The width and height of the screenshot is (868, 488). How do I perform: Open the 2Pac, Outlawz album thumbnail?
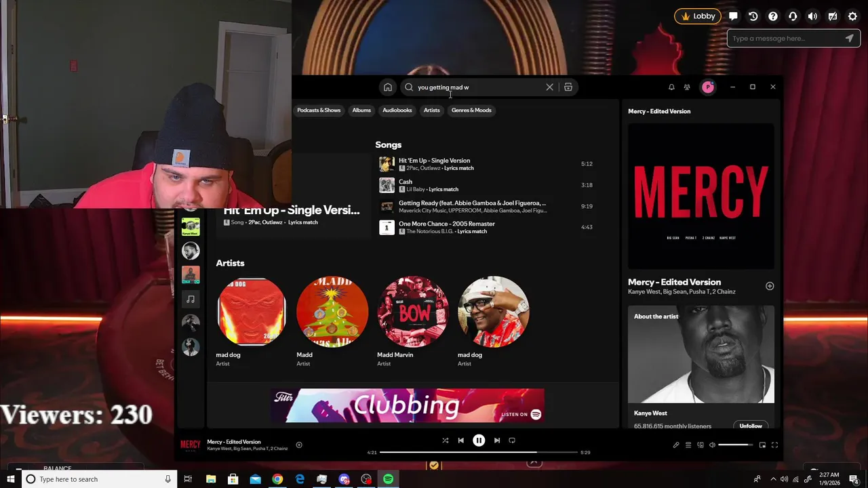pos(387,164)
